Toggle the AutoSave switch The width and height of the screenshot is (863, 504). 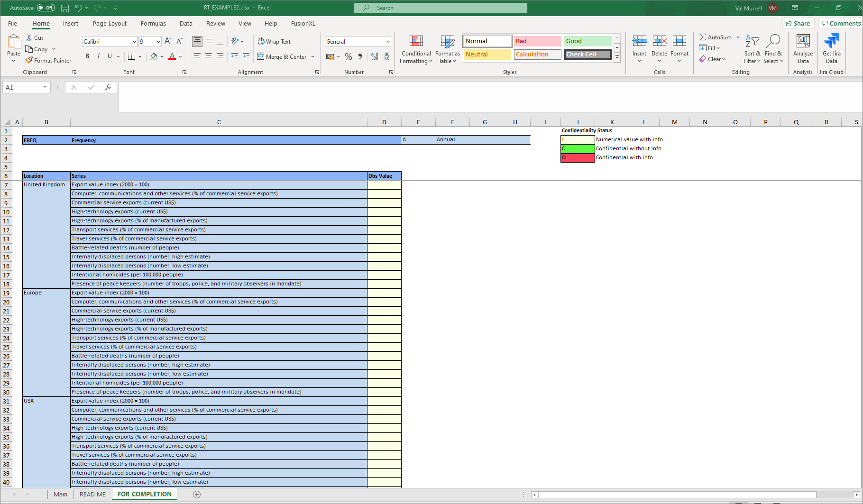tap(46, 8)
